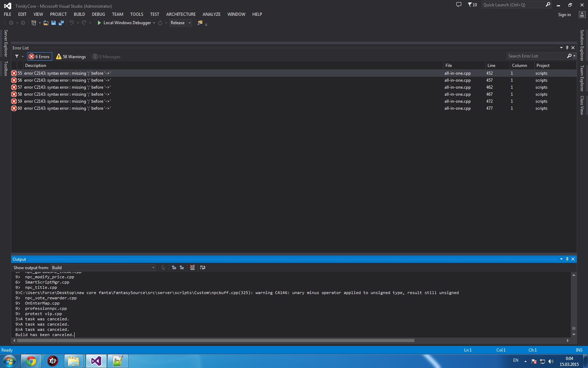Click Output vertical scrollbar down arrow

[x=574, y=335]
